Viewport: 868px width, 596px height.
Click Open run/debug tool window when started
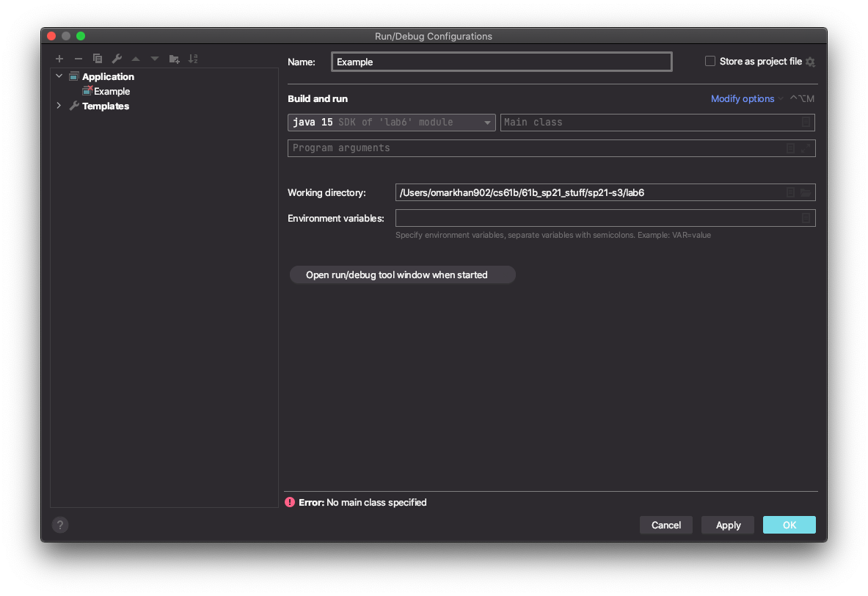tap(402, 275)
